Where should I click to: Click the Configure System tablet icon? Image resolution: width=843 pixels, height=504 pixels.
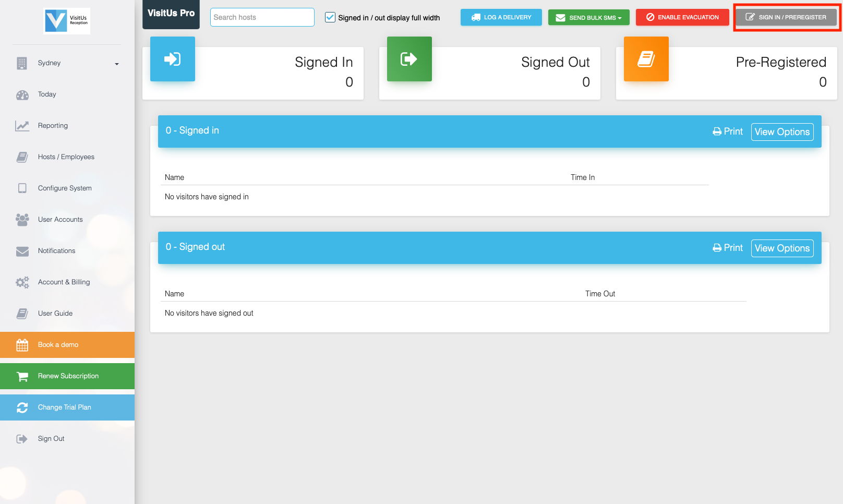22,188
